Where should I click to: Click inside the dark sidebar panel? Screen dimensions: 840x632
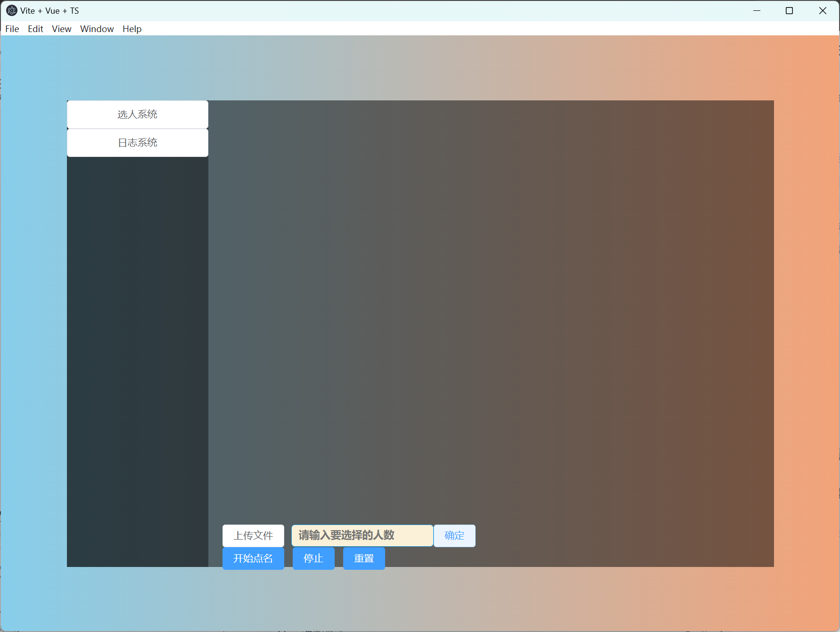pyautogui.click(x=137, y=330)
